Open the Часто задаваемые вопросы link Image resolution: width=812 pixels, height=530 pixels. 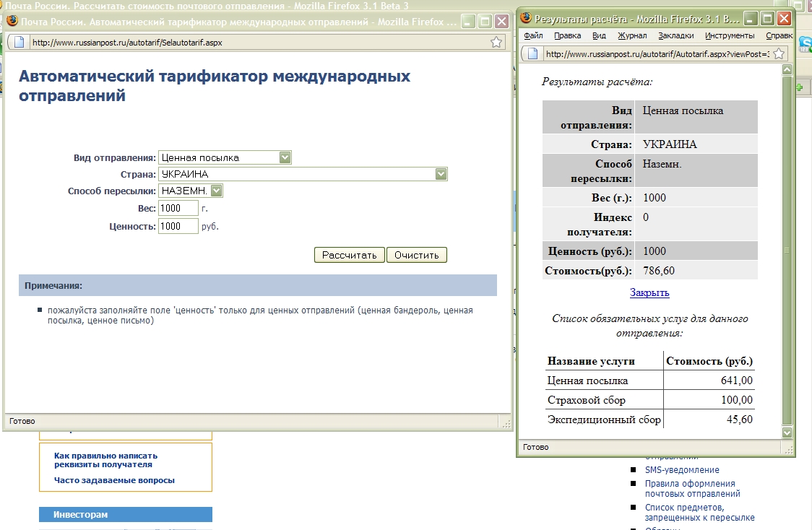click(x=114, y=480)
